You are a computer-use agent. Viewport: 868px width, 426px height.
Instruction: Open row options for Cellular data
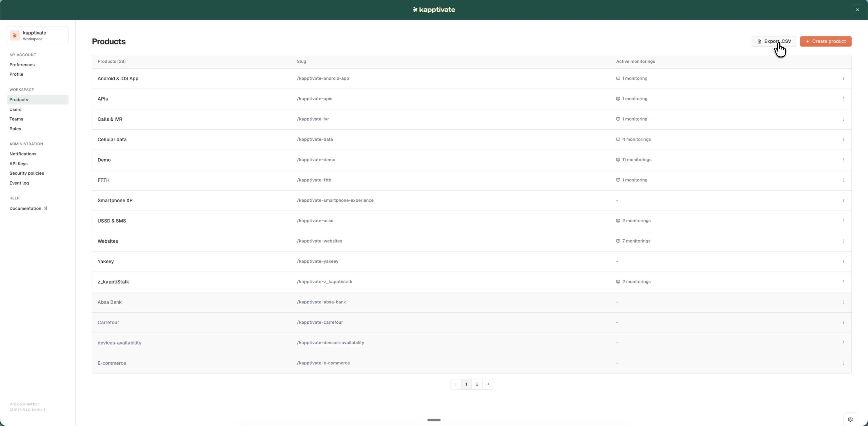pos(843,139)
